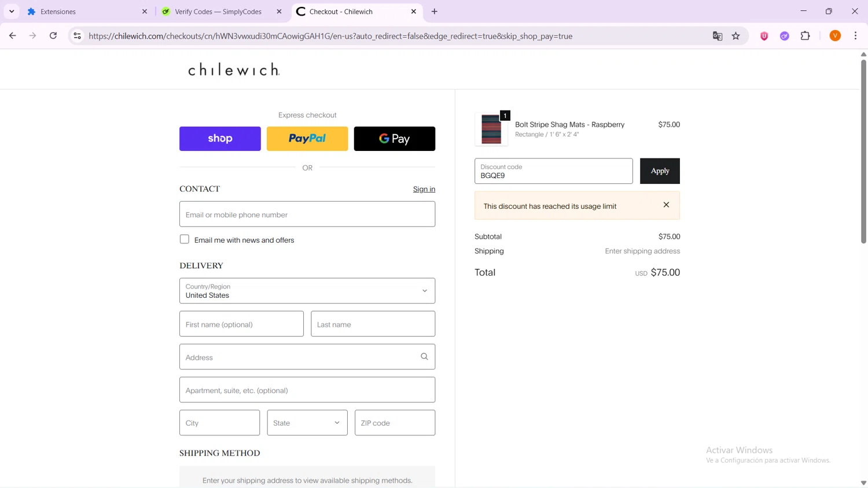Viewport: 868px width, 488px height.
Task: Click the Sign in link
Action: [424, 189]
